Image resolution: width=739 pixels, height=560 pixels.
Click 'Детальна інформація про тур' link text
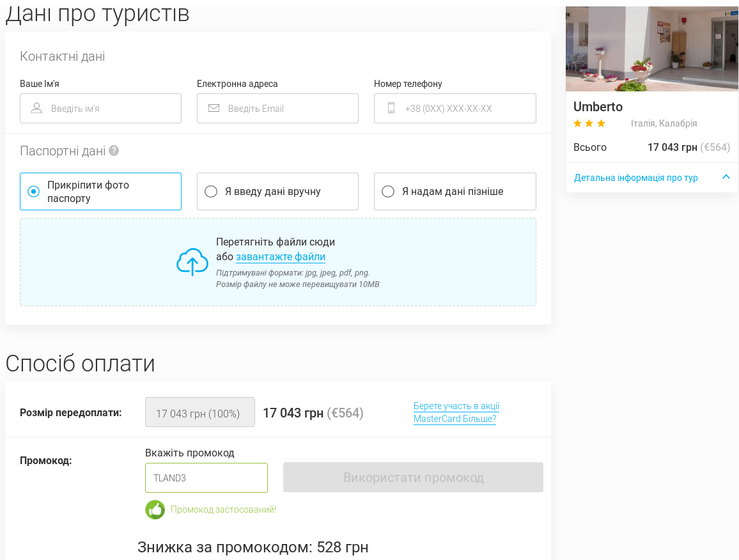click(635, 178)
